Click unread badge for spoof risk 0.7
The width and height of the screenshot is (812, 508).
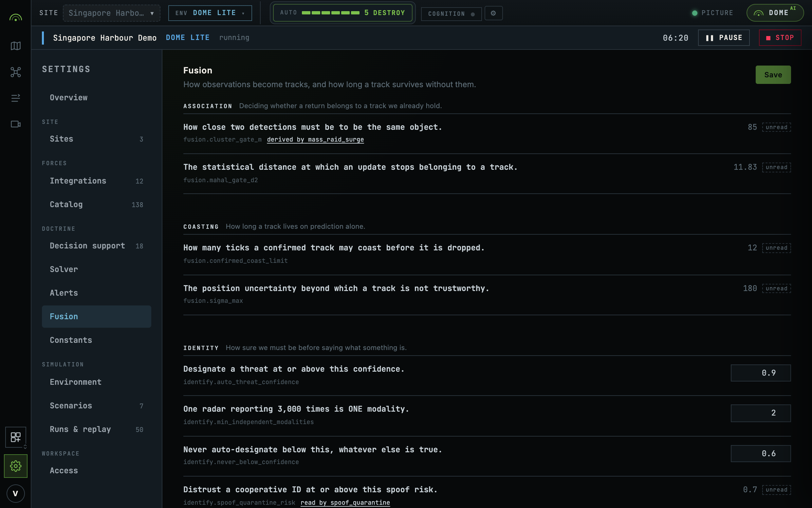(x=776, y=490)
